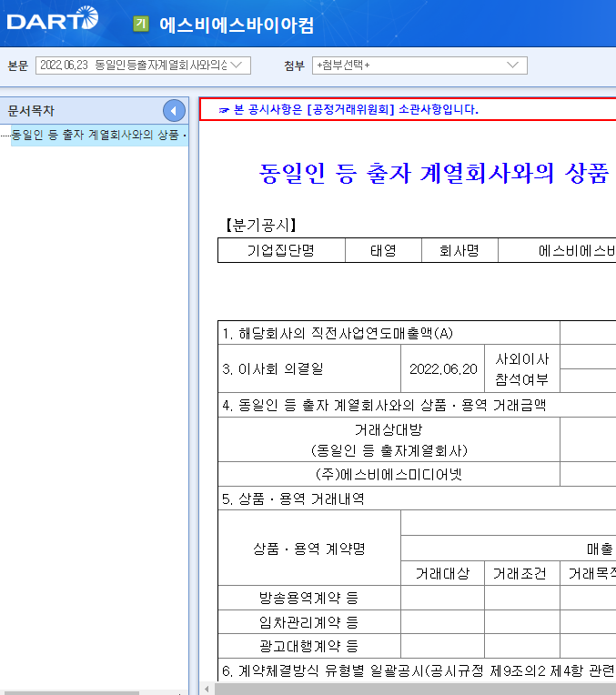Select the 동일인 등 출자 계열회사와의 상품 tree item

(x=98, y=136)
